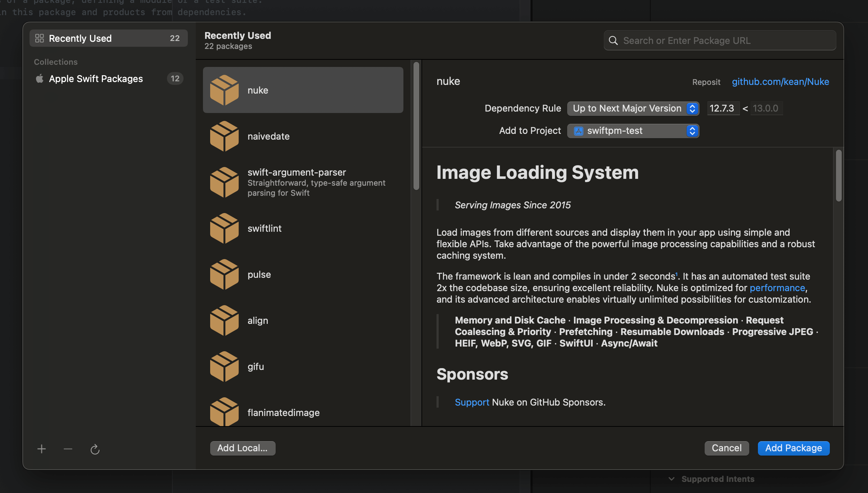Click the Add Local... button
The image size is (868, 493).
coord(243,448)
